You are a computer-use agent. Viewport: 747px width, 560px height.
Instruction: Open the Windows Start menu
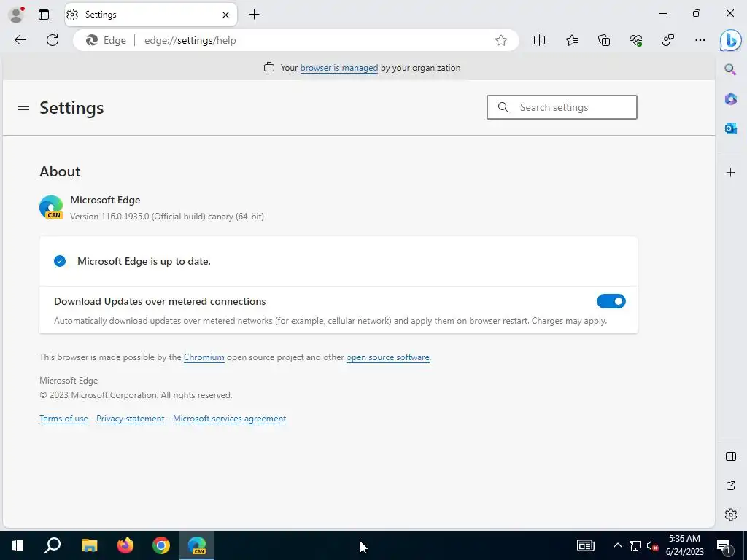[x=18, y=545]
